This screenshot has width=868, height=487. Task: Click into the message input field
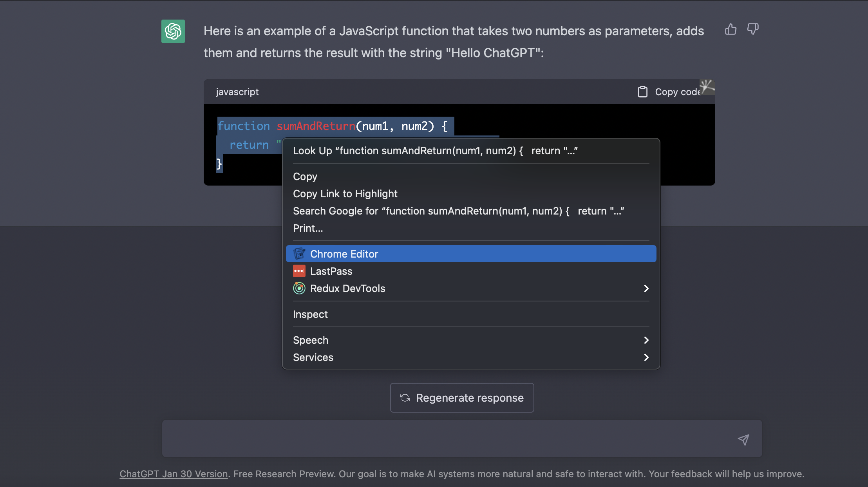tap(447, 438)
